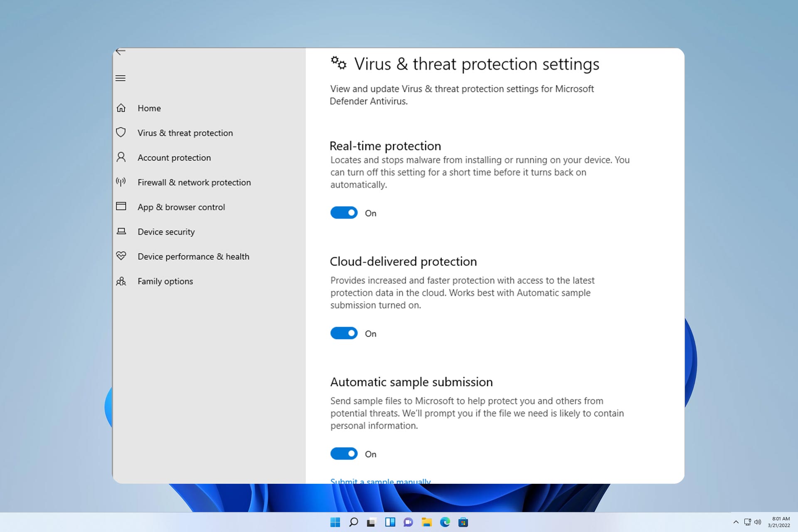Launch Chat app from taskbar
This screenshot has height=532, width=798.
coord(408,522)
